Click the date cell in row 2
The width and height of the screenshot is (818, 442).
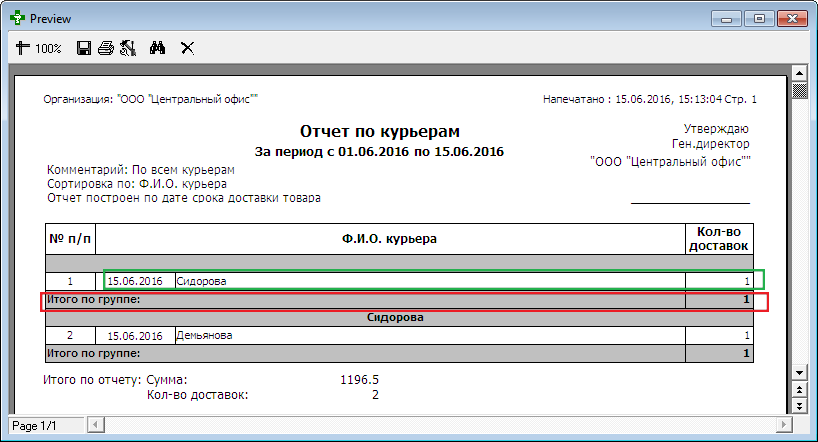tap(135, 336)
